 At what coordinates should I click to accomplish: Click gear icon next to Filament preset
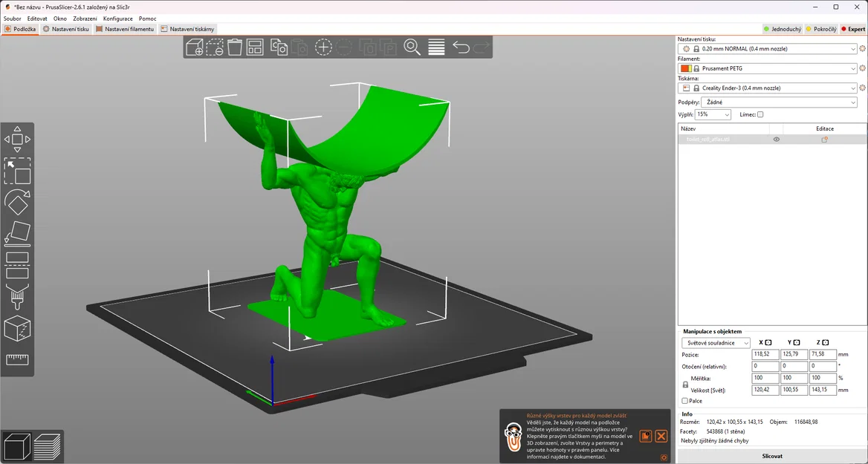862,68
